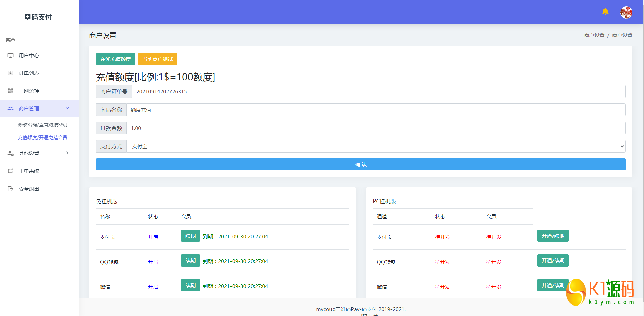Screen dimensions: 644x316
Task: Click the 付款金额 input field
Action: pos(376,128)
